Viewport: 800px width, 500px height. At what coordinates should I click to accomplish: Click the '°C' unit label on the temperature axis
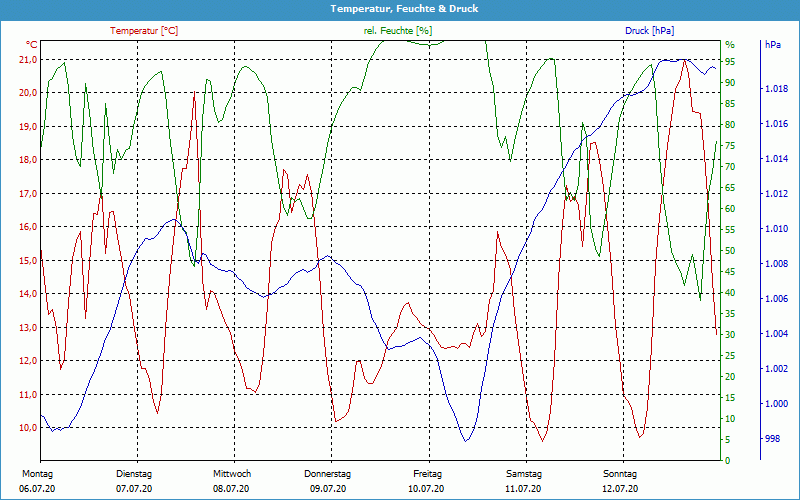click(x=32, y=44)
